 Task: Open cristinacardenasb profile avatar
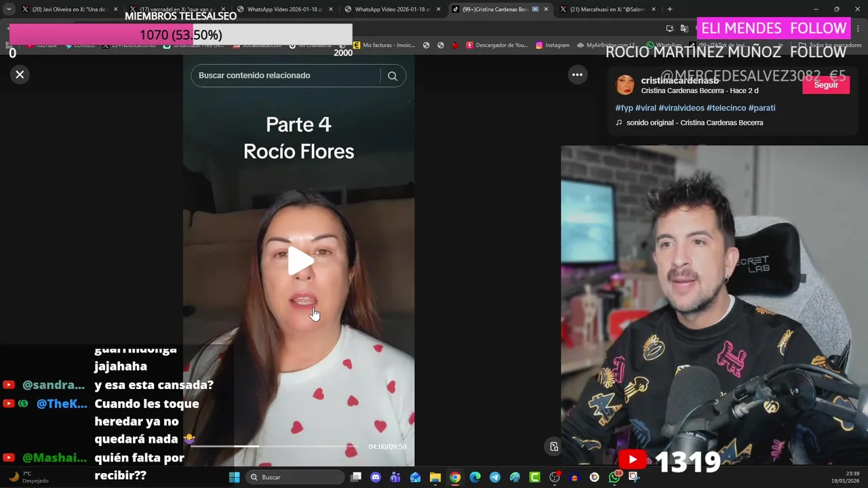(x=625, y=85)
